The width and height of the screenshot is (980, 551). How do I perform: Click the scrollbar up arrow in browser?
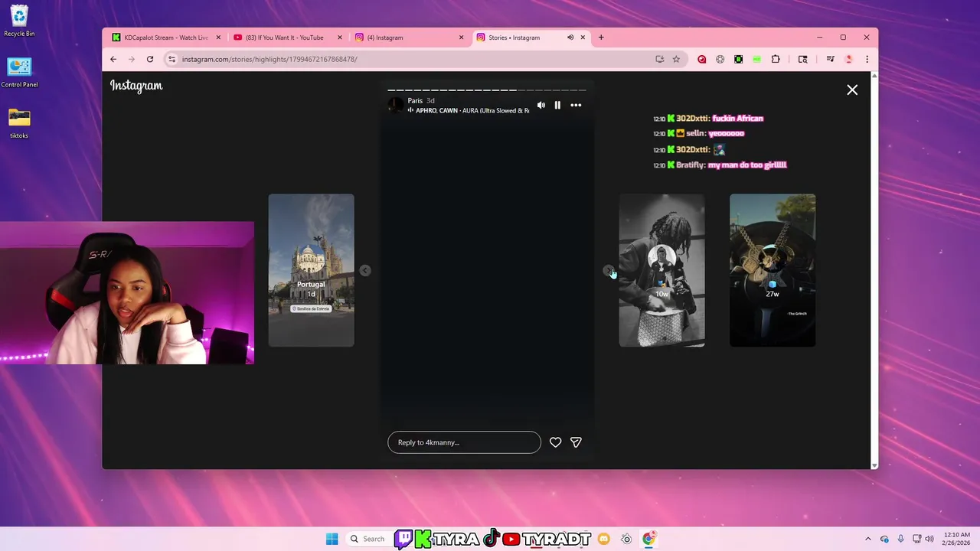click(x=874, y=75)
